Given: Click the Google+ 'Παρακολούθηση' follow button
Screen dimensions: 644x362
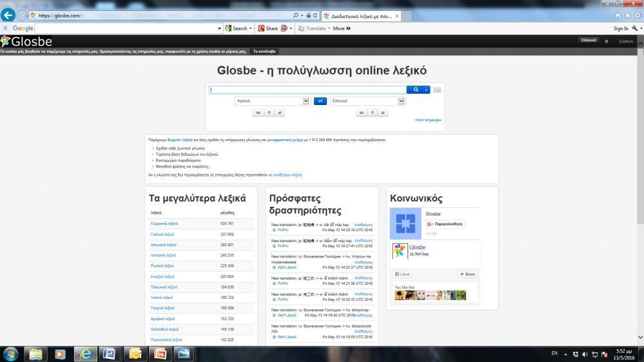Looking at the screenshot, I should [x=445, y=224].
